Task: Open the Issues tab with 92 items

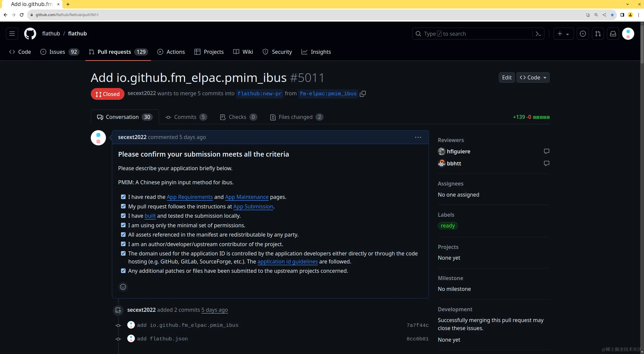Action: click(60, 52)
